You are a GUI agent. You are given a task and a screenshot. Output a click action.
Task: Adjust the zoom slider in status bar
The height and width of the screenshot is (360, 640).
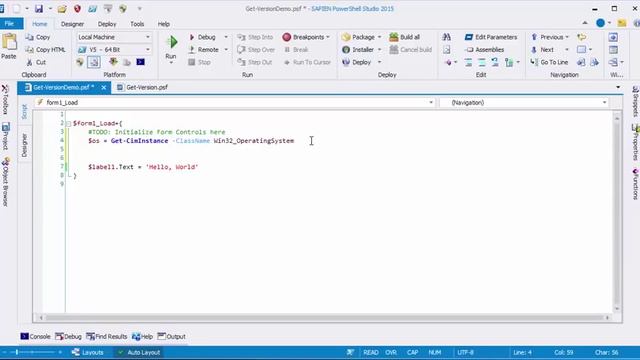coord(32,352)
